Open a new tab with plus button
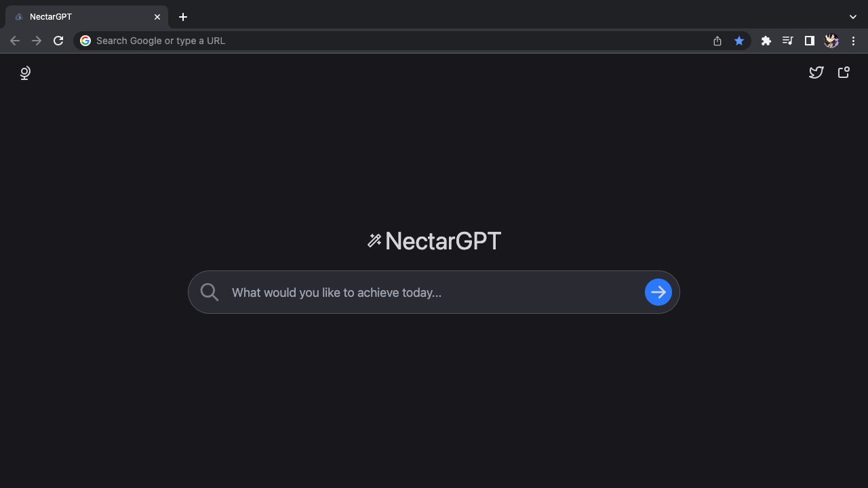The image size is (868, 488). (x=183, y=17)
